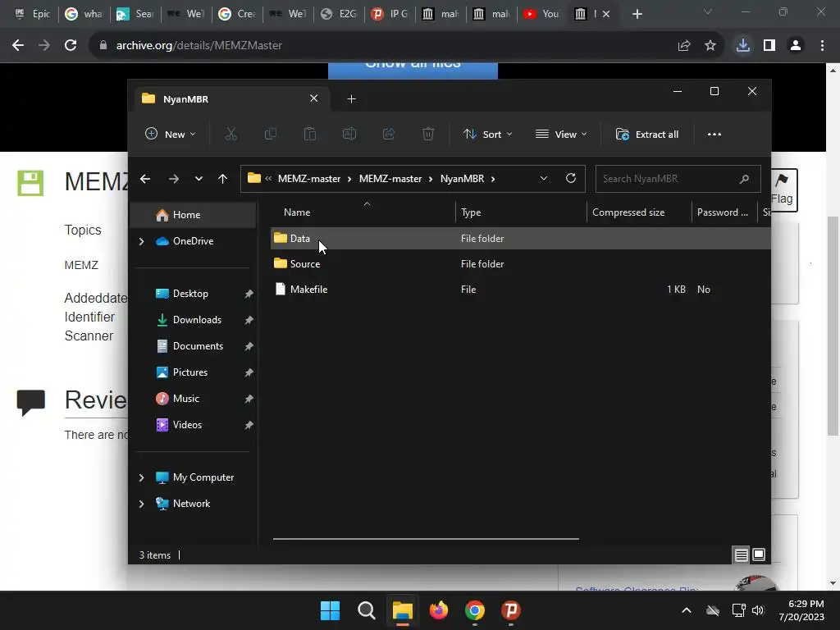This screenshot has width=840, height=630.
Task: Click the Delete trash icon in Explorer toolbar
Action: 428,134
